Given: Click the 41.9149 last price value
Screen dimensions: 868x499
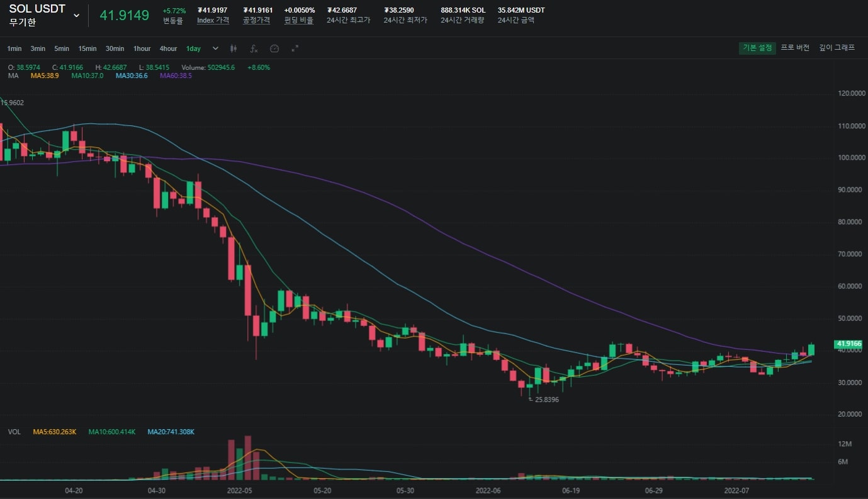Looking at the screenshot, I should click(x=125, y=15).
